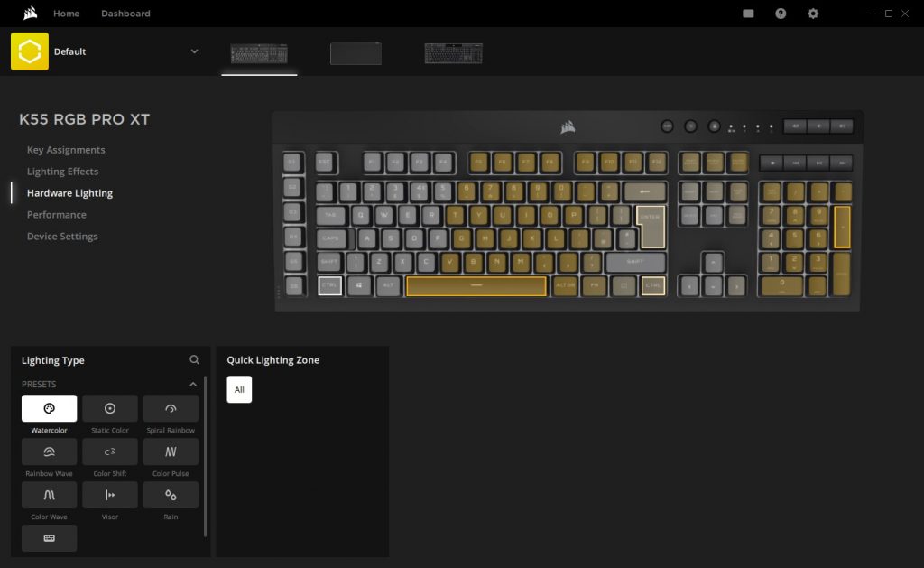Select the Static Color lighting preset
924x568 pixels.
110,408
